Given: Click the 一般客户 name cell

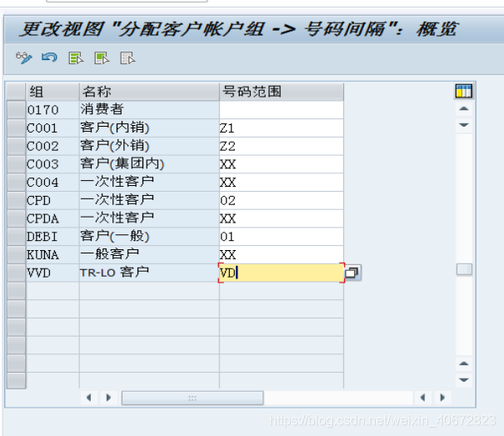Looking at the screenshot, I should (x=149, y=254).
